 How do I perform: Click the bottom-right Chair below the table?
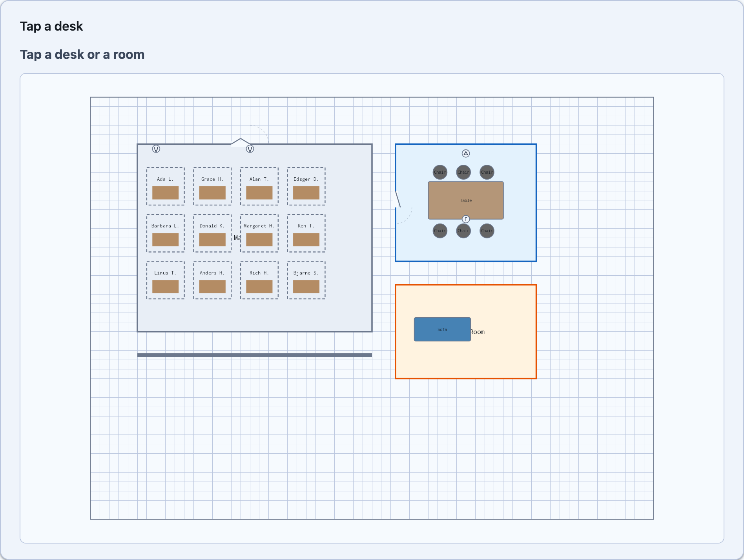click(487, 231)
